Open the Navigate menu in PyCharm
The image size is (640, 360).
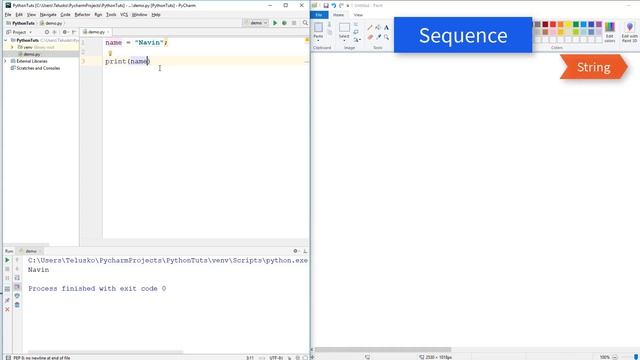click(48, 15)
